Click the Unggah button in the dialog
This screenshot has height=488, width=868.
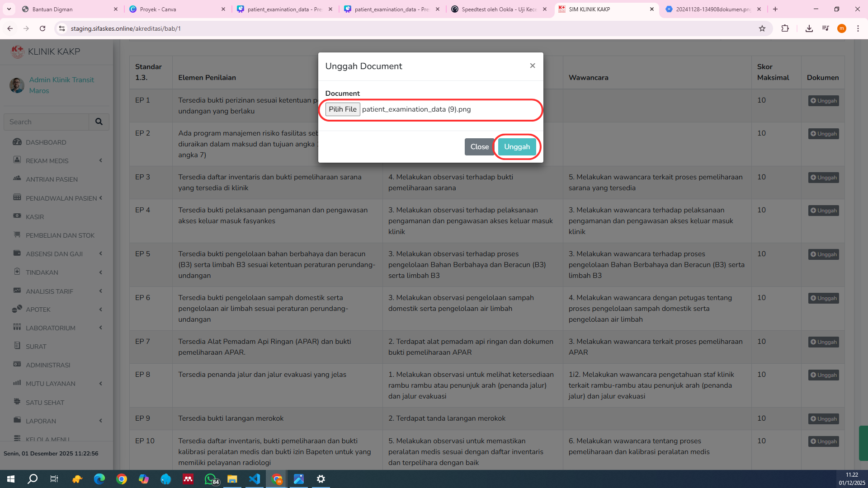click(517, 147)
